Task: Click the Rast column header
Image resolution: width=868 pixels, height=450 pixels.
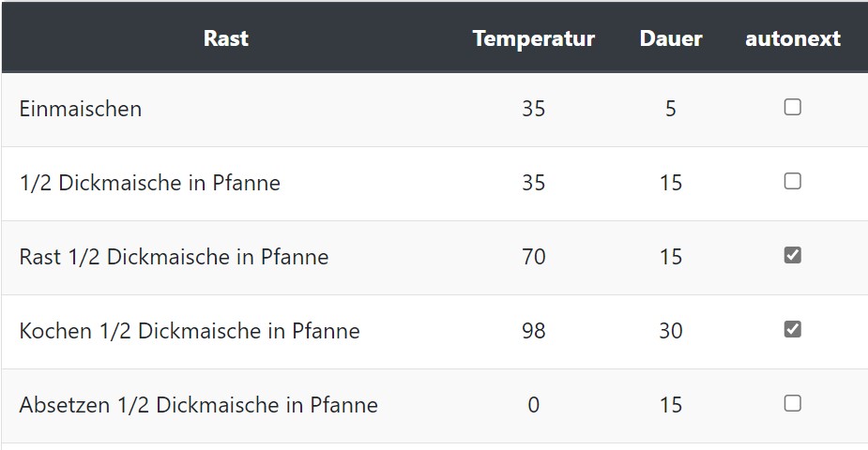Action: pos(226,38)
